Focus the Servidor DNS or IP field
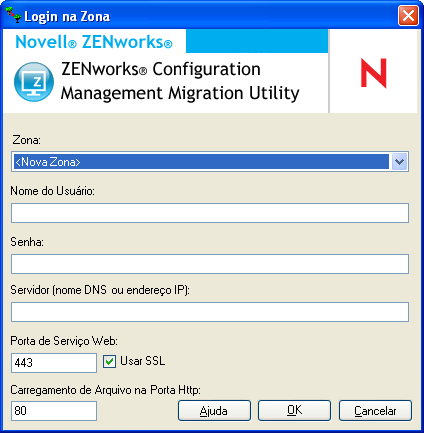The width and height of the screenshot is (424, 433). point(210,312)
